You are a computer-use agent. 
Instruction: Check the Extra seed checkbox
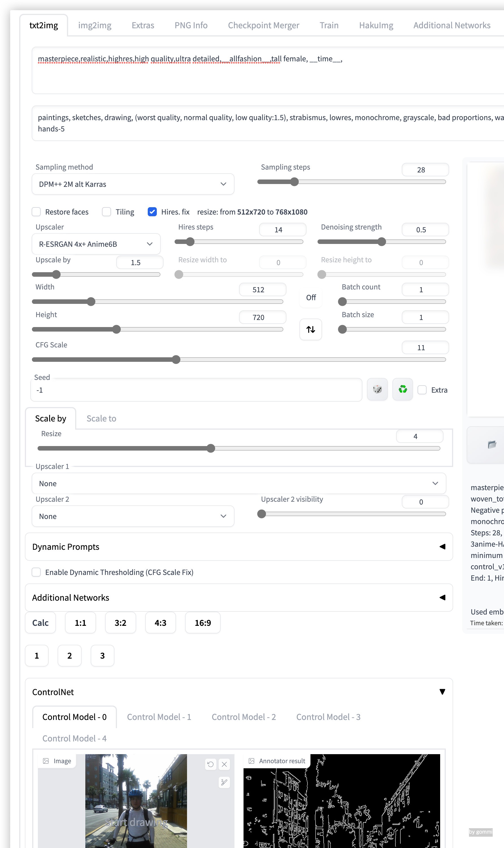point(422,390)
